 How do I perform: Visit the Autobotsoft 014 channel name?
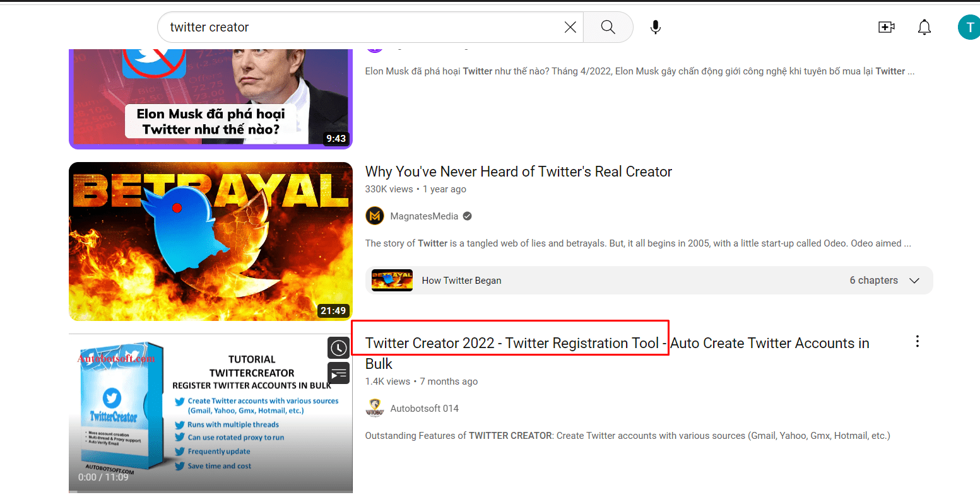[424, 409]
